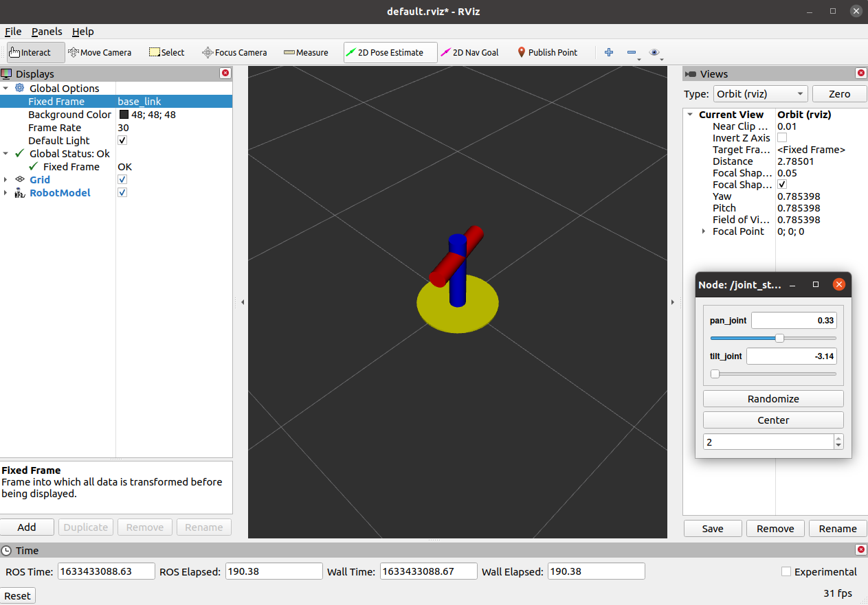
Task: Expand the RobotModel display item
Action: tap(6, 192)
